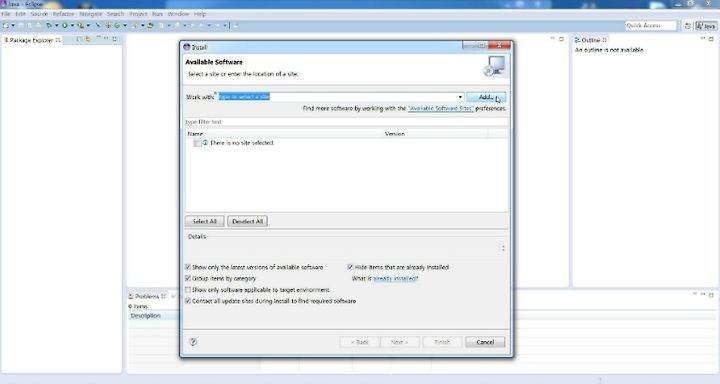Check the 'There is no site selected' row checkbox
The image size is (720, 384).
click(x=197, y=143)
